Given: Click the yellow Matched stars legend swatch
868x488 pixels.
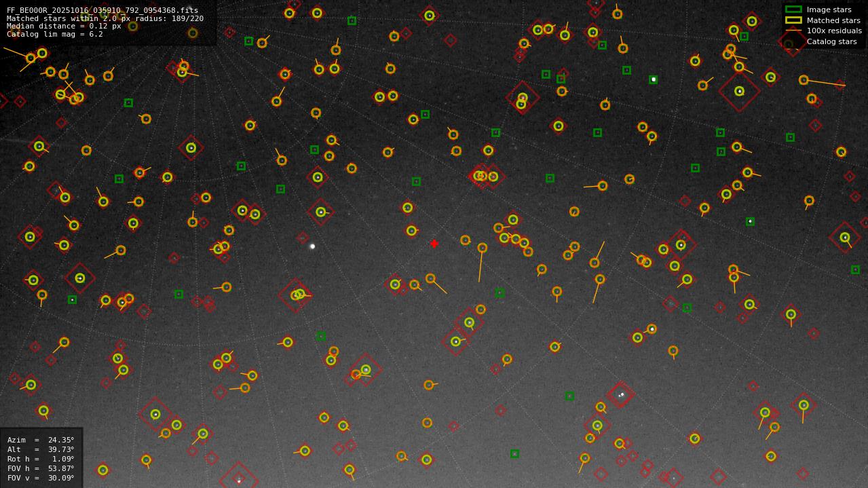Looking at the screenshot, I should [x=793, y=20].
